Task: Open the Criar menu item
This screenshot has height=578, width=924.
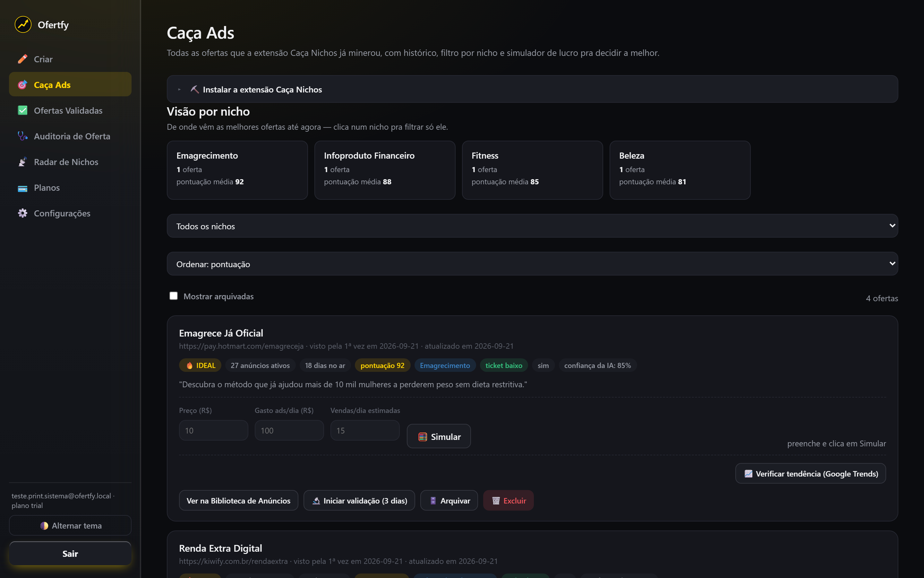Action: tap(70, 59)
